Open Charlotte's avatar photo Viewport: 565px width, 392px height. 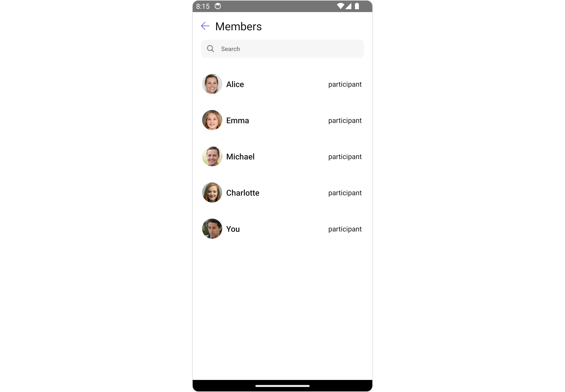[212, 193]
